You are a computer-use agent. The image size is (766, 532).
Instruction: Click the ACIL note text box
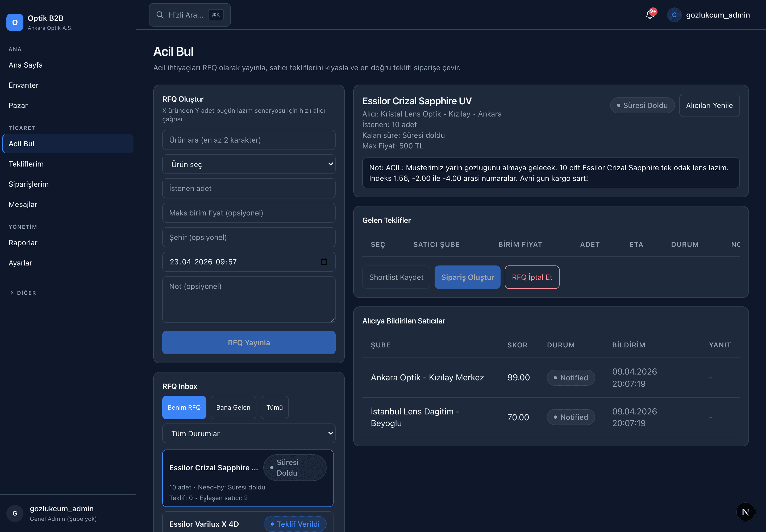(551, 173)
